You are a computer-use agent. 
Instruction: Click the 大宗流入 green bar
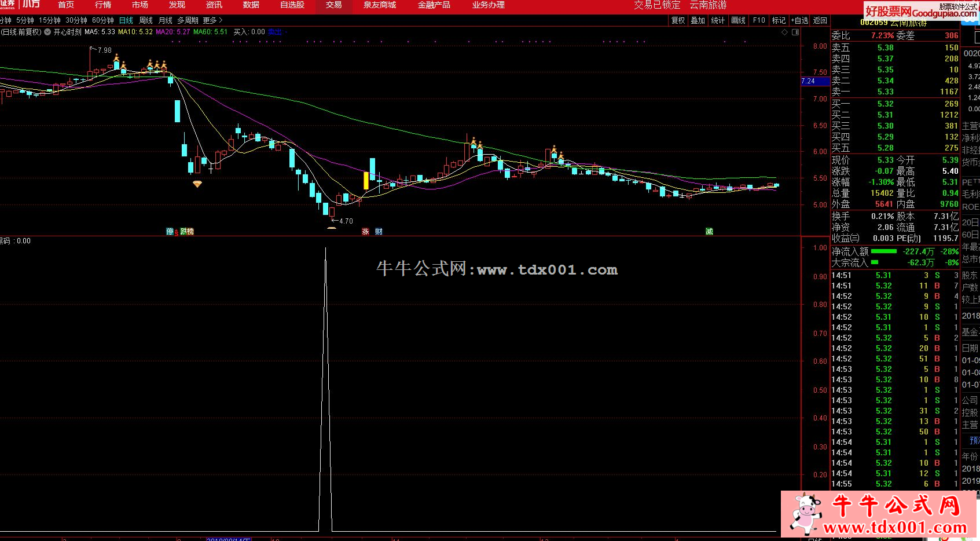[x=875, y=262]
